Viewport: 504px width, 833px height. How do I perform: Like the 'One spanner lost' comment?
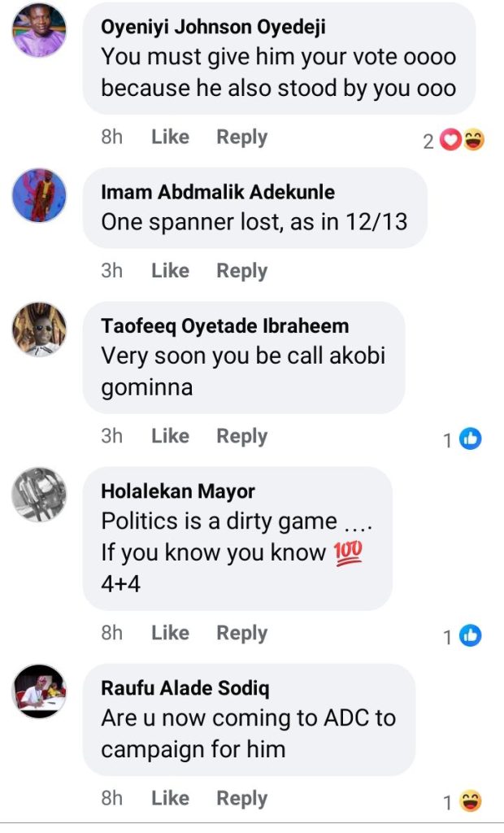pos(170,271)
